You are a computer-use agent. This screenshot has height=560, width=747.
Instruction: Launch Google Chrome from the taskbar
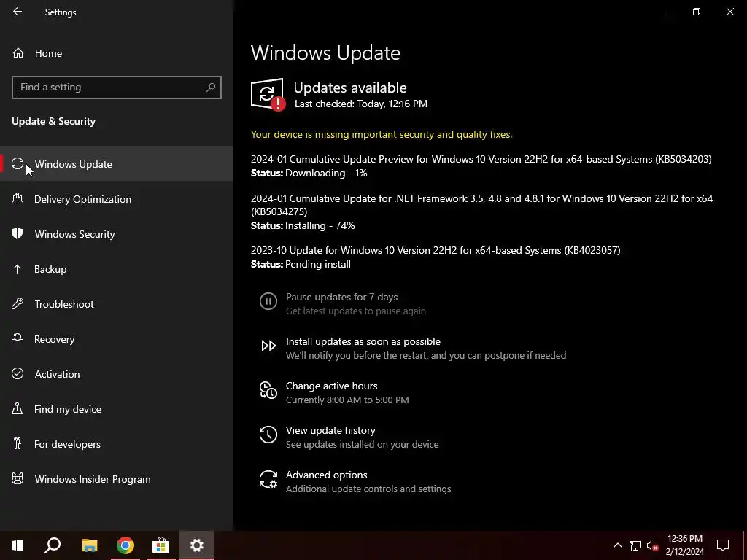point(125,545)
